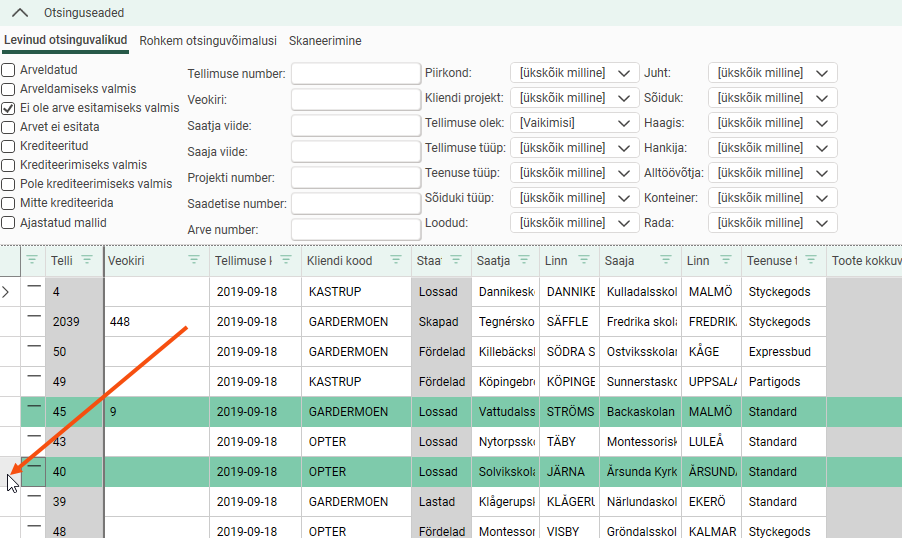Click minus icon in order 2039 row
Screen dimensions: 902x538
pos(34,317)
